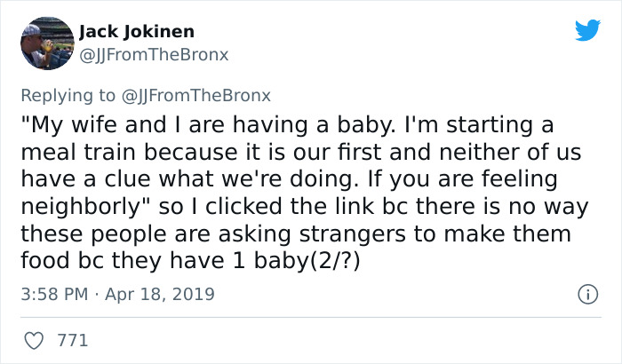This screenshot has height=364, width=622.
Task: Open the info circle icon
Action: [x=586, y=294]
